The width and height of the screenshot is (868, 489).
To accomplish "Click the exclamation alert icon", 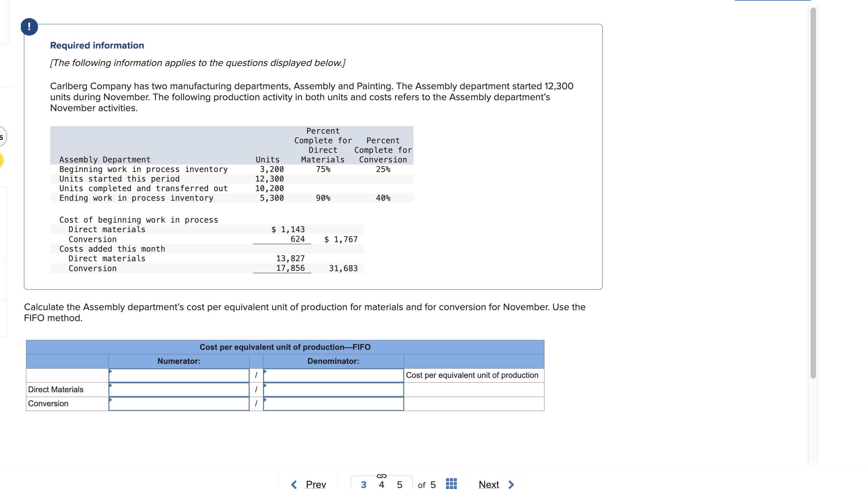I will click(x=29, y=26).
